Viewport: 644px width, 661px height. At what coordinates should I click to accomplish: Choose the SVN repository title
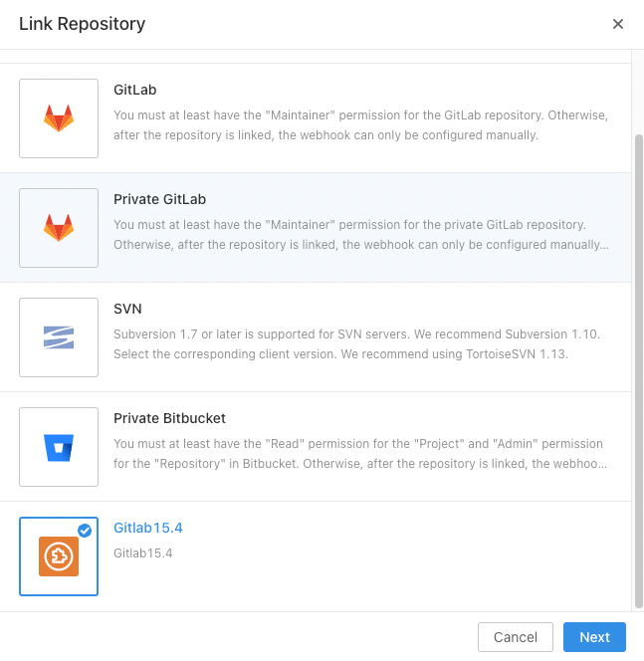(127, 309)
